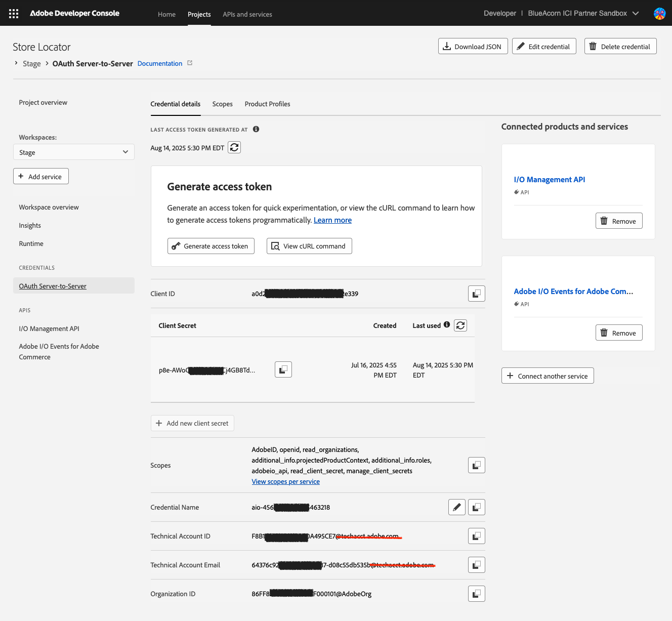This screenshot has height=621, width=672.
Task: Show info about Last used column
Action: [x=447, y=325]
